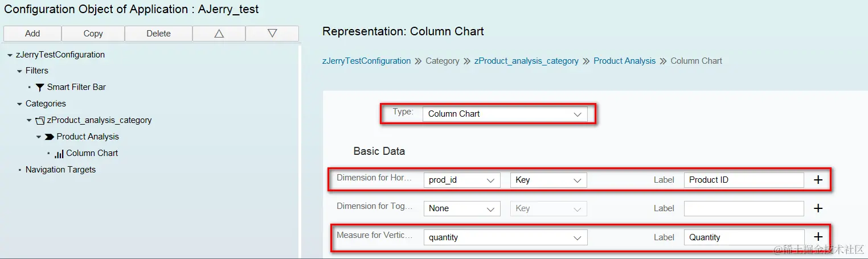
Task: Collapse the Categories tree node
Action: 20,104
